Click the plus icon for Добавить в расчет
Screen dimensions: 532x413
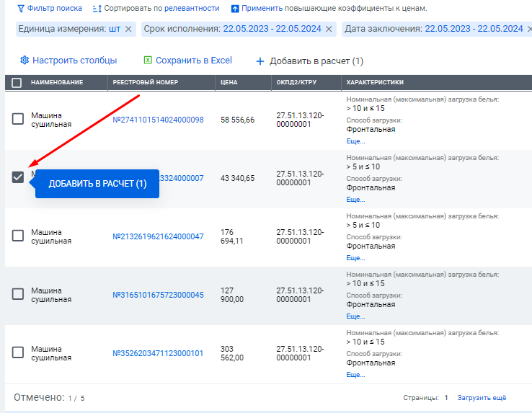point(260,61)
